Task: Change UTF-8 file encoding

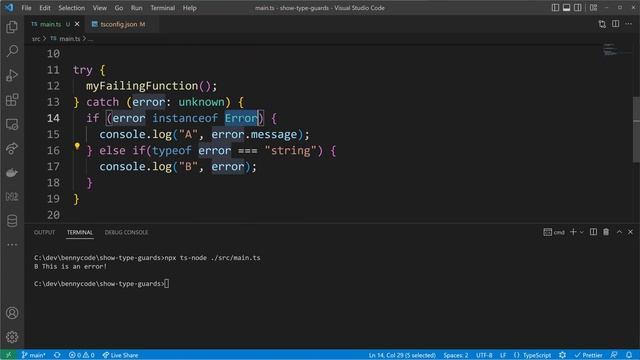Action: (484, 355)
